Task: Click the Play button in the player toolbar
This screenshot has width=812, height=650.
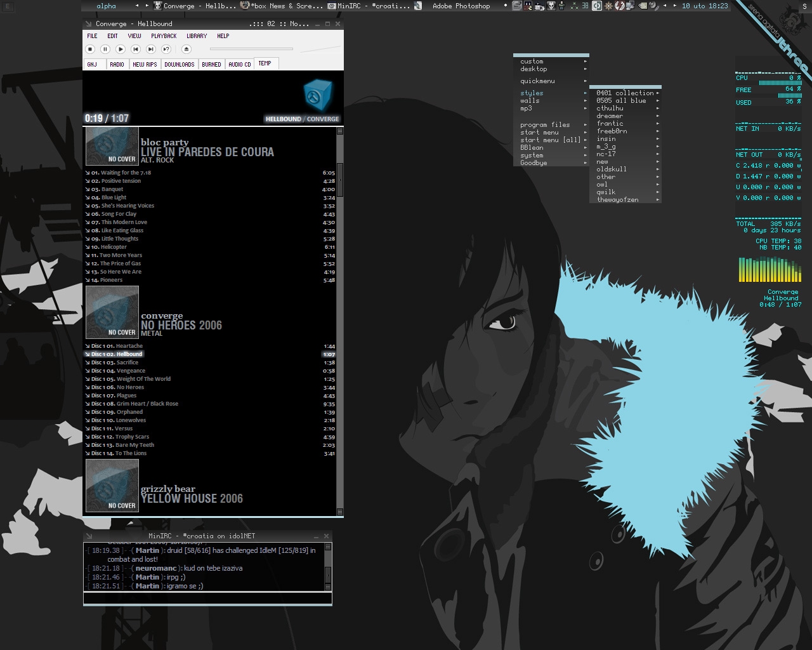Action: click(121, 49)
